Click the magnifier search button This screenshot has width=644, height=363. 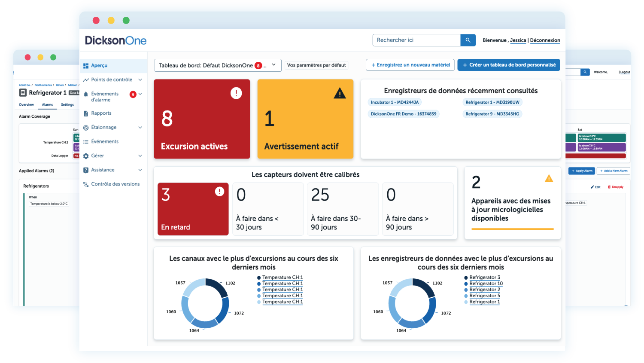[x=468, y=40]
